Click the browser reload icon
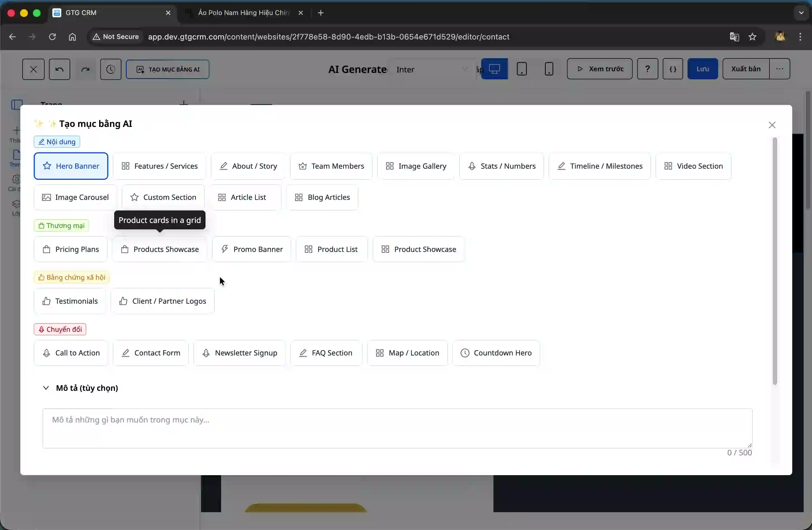Screen dimensions: 812x530 [52, 37]
